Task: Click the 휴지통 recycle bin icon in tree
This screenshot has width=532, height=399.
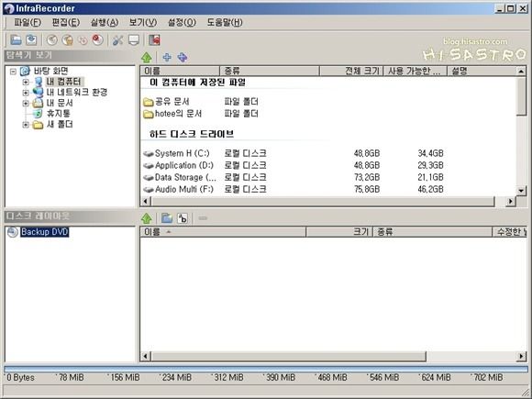Action: 38,114
